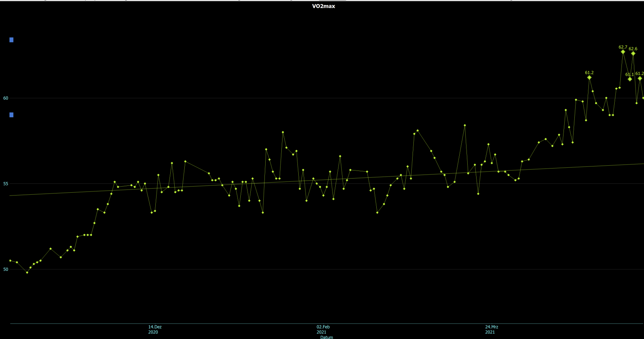Screen dimensions: 644x339
Task: Click the 24.Mrz 2021 date label
Action: click(491, 329)
